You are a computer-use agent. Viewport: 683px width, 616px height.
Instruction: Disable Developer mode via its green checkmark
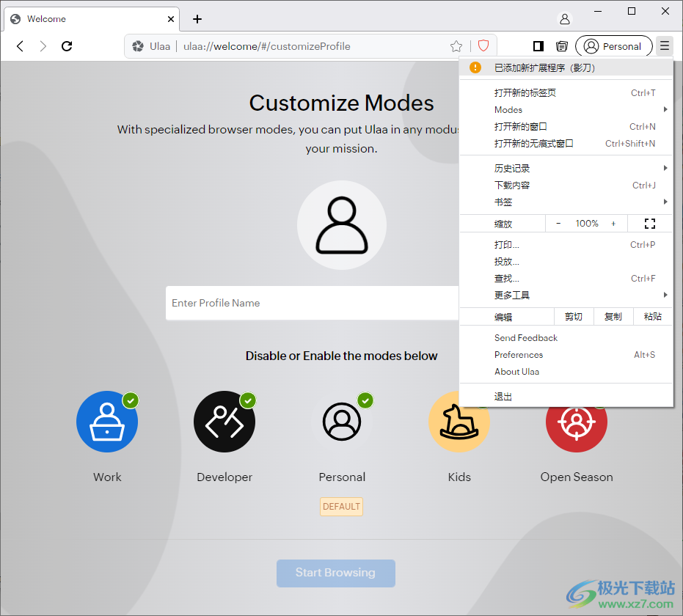click(x=248, y=400)
